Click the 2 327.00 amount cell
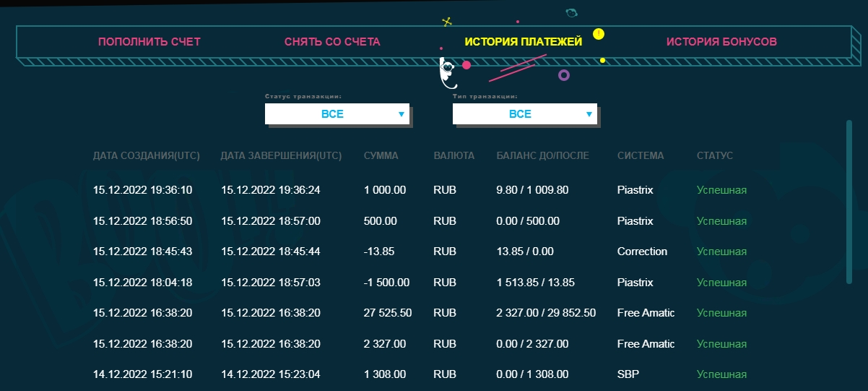 [385, 344]
